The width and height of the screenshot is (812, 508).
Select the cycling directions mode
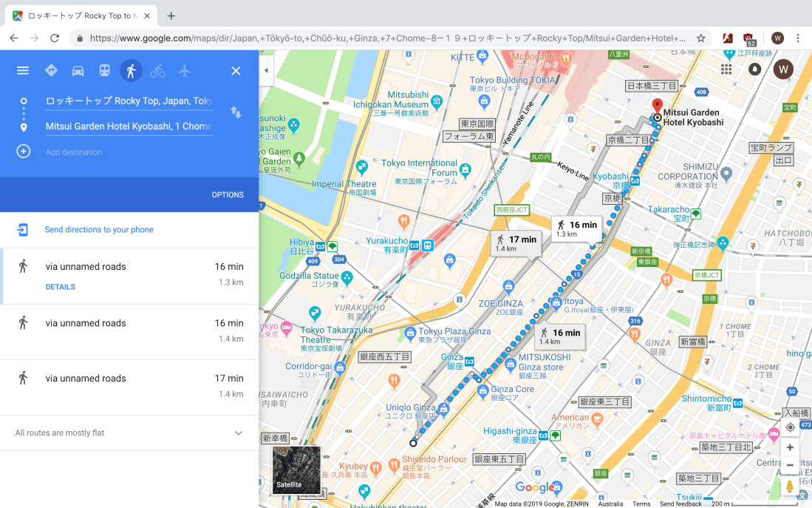click(x=157, y=70)
